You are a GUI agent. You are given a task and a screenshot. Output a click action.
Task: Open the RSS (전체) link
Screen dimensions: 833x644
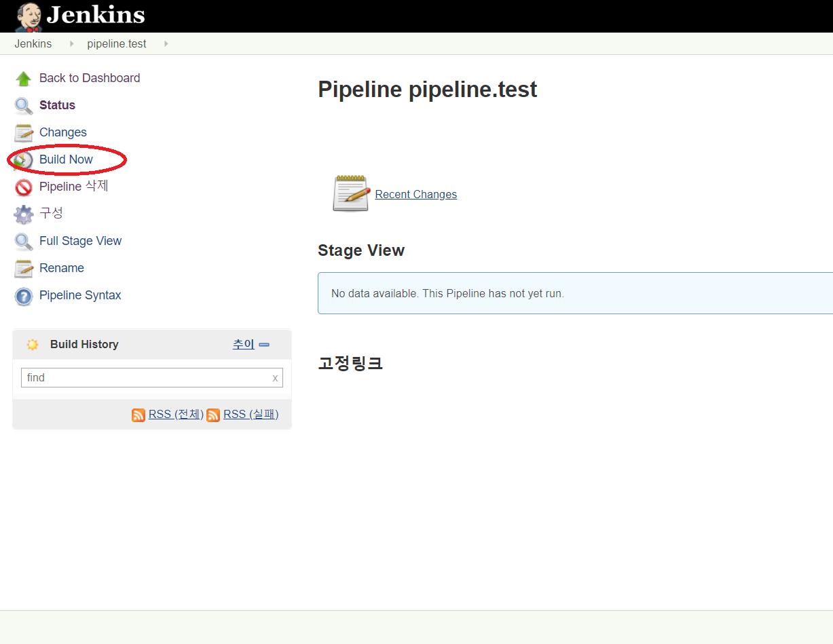pyautogui.click(x=176, y=414)
